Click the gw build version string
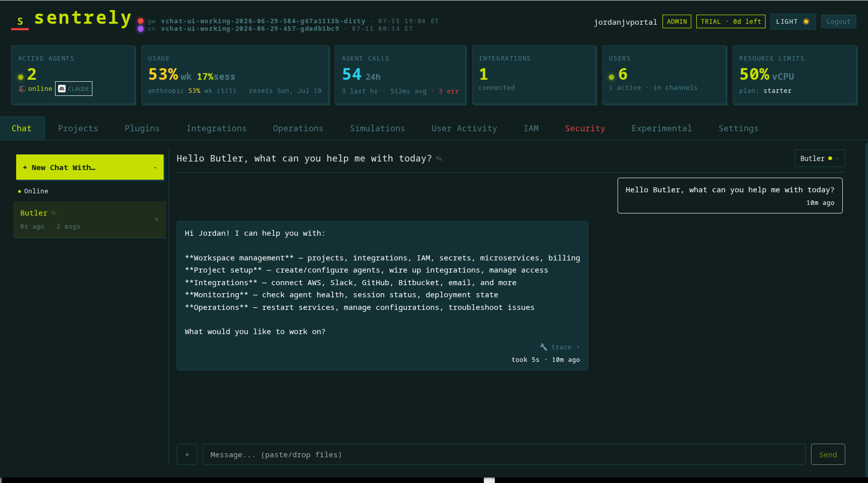 [263, 21]
